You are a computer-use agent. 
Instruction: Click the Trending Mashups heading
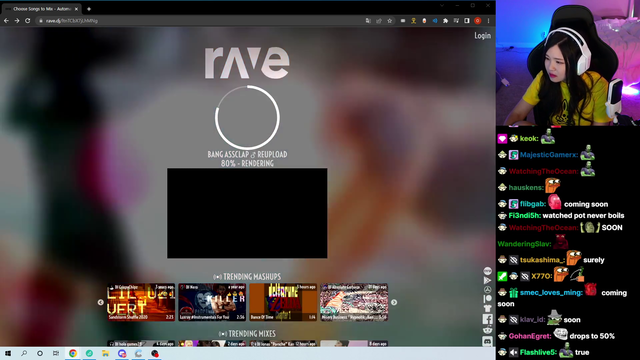[x=247, y=277]
